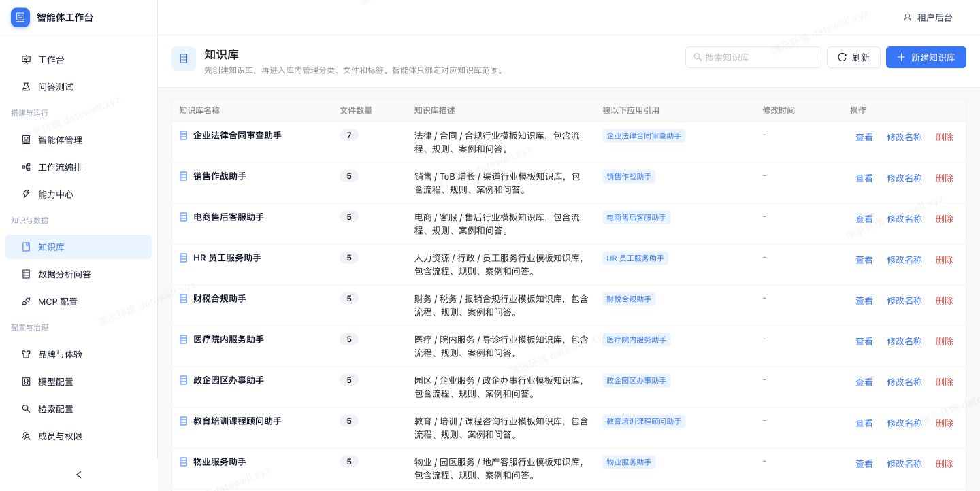Click 查看 for 财税合规助手
This screenshot has width=980, height=491.
(864, 301)
